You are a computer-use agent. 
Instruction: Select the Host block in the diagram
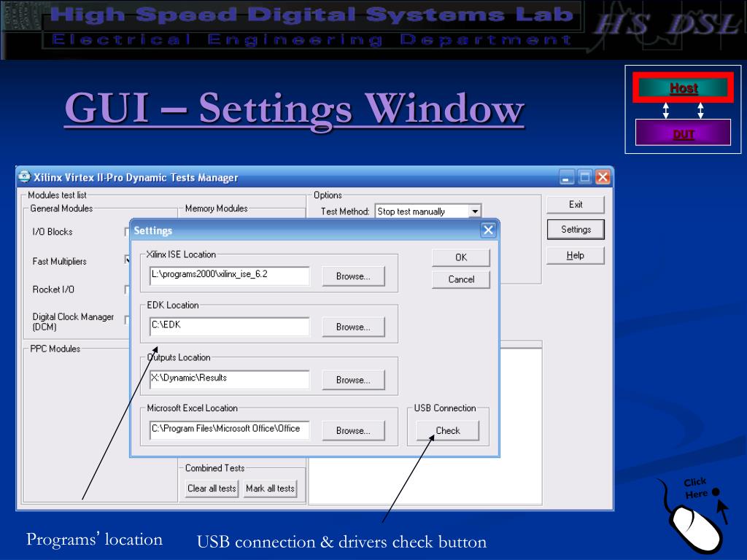[x=683, y=87]
